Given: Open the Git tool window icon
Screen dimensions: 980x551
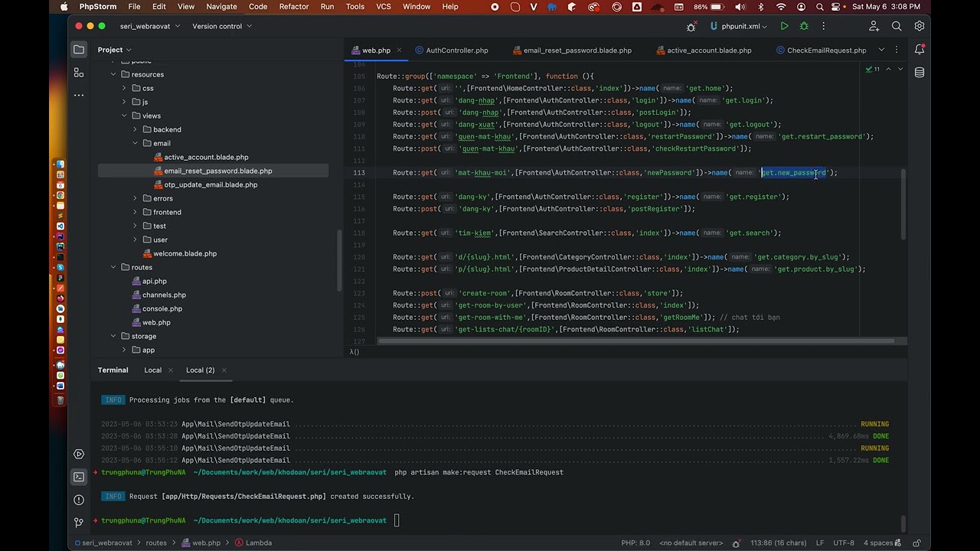Looking at the screenshot, I should click(x=79, y=522).
